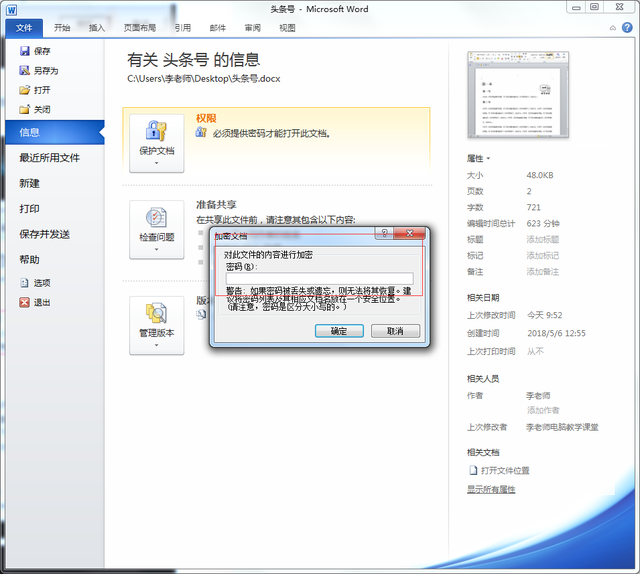Image resolution: width=640 pixels, height=574 pixels.
Task: Click the Options icon in sidebar
Action: tap(25, 283)
